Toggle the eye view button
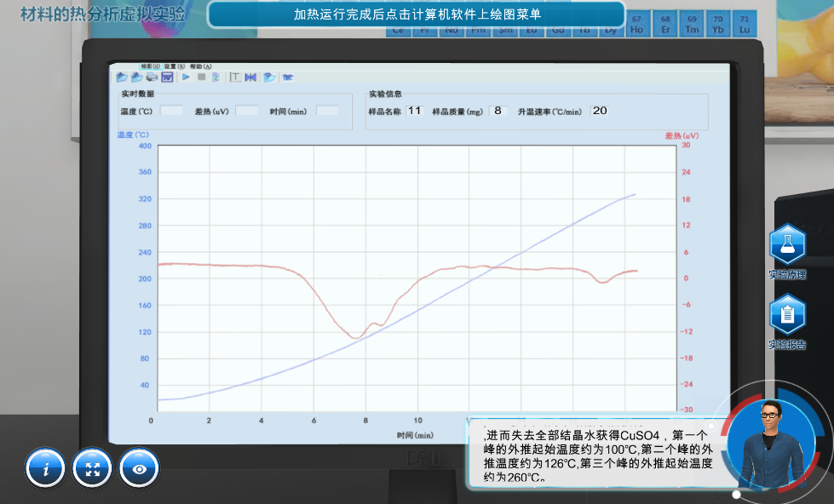The image size is (834, 504). [x=140, y=468]
